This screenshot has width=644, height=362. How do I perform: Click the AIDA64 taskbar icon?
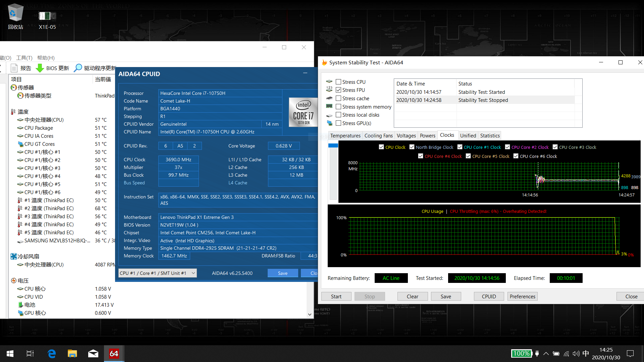tap(114, 354)
